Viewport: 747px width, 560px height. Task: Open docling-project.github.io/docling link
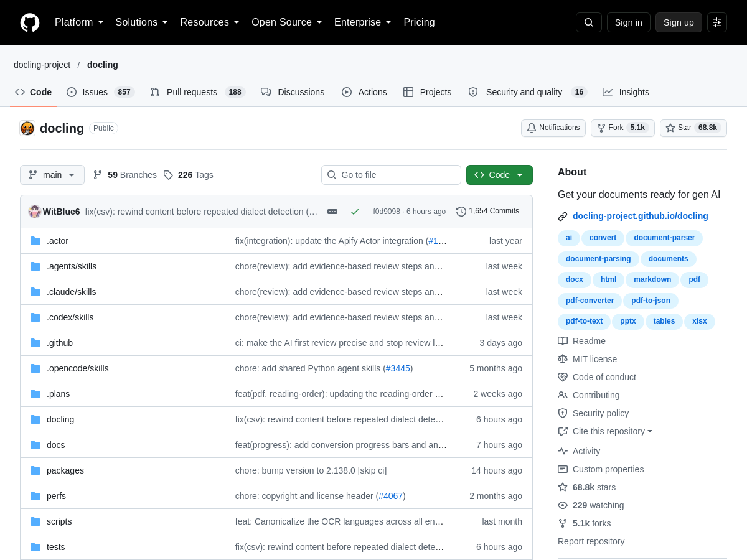click(641, 217)
